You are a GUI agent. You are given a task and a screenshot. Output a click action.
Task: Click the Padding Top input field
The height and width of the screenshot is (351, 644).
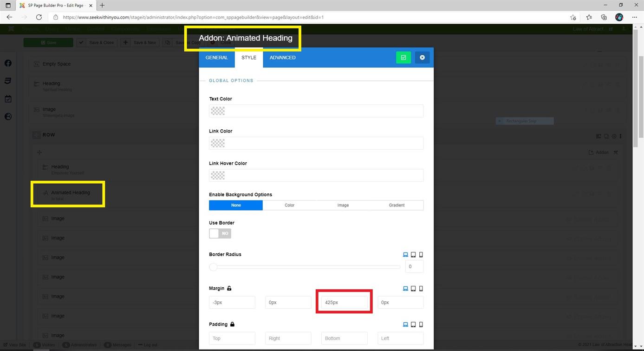click(232, 338)
